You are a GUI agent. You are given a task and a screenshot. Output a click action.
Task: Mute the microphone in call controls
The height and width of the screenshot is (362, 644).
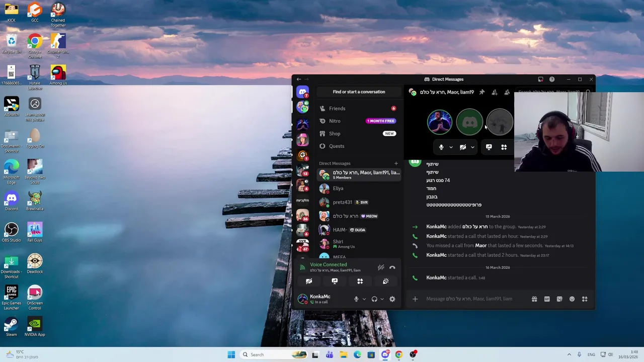pos(441,147)
